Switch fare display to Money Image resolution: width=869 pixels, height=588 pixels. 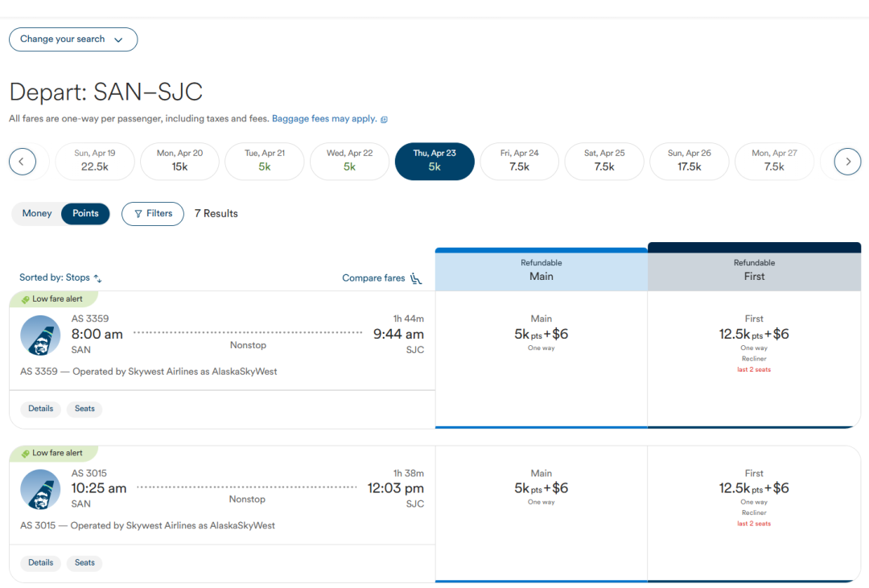37,214
